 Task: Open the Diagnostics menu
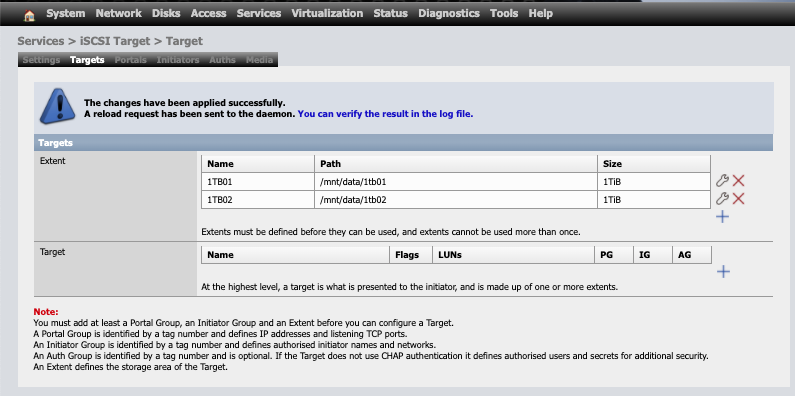click(x=449, y=14)
